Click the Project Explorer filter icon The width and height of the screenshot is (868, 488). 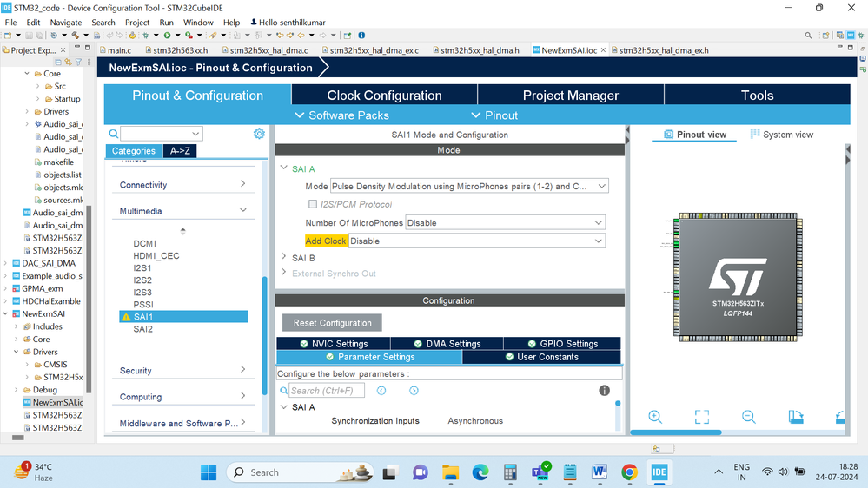[x=78, y=62]
